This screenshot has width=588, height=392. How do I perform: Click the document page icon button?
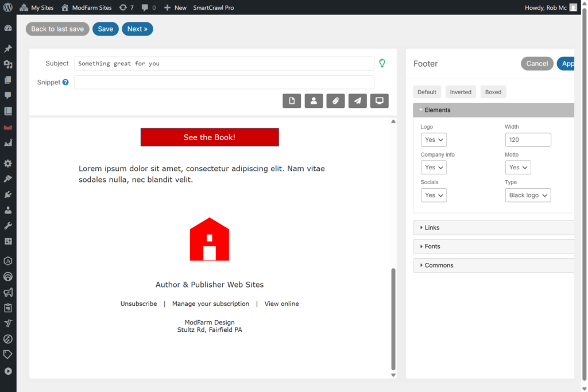[x=292, y=101]
